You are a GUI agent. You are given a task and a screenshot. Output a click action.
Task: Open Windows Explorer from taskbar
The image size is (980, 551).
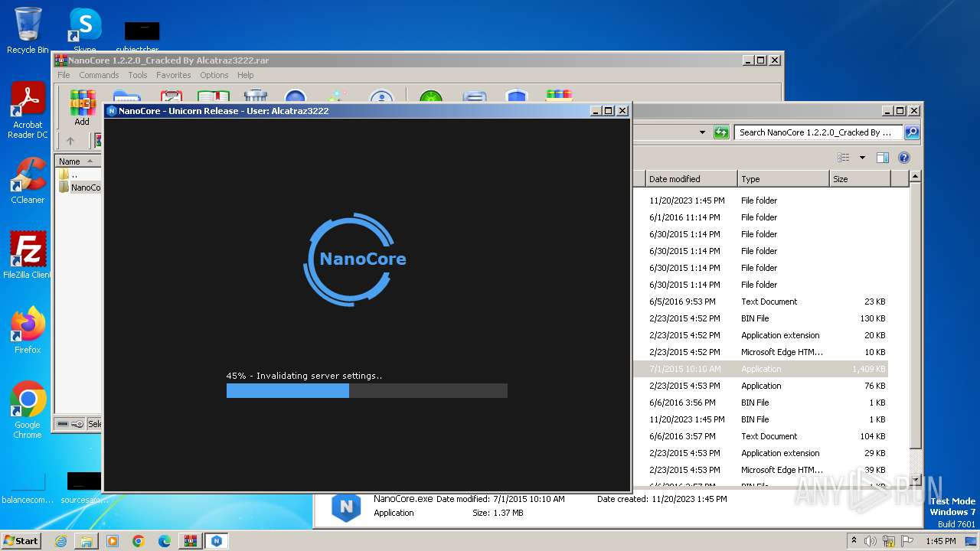click(87, 541)
